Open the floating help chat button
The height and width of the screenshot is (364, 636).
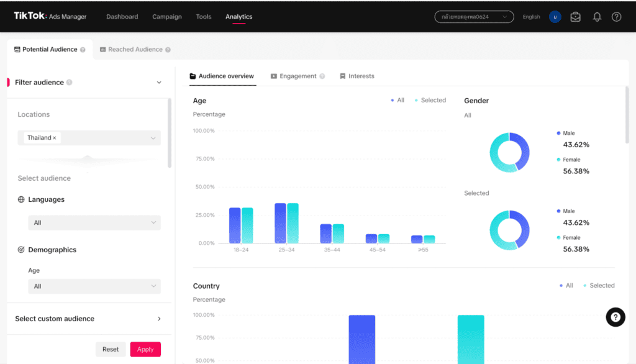pos(616,317)
